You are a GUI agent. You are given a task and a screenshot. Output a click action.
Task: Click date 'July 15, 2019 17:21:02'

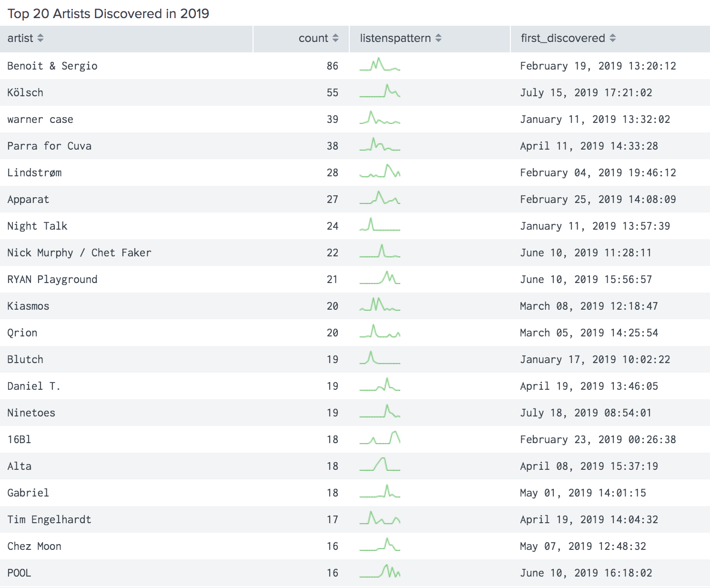586,92
